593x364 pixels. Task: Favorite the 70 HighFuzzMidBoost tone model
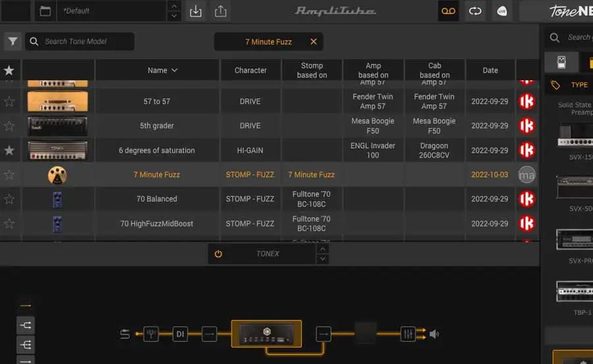[x=9, y=223]
